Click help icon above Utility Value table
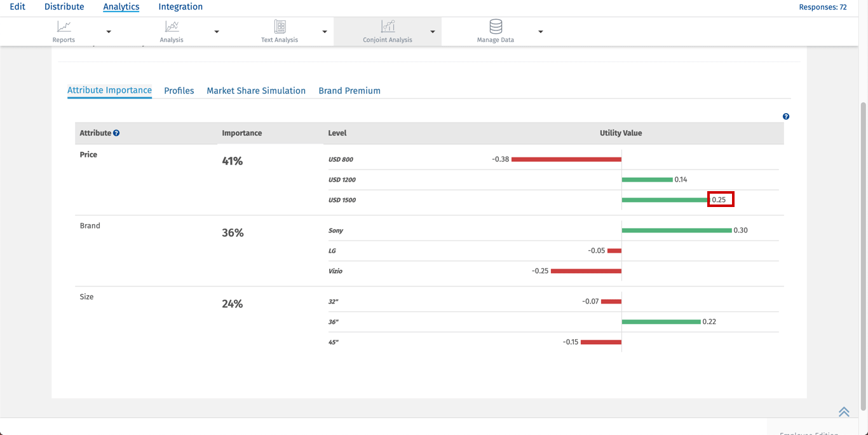868x435 pixels. (786, 117)
